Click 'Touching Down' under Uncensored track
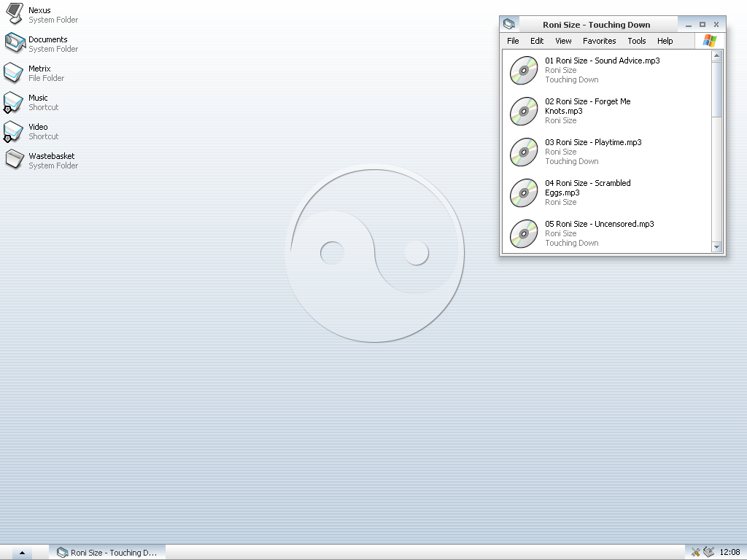The height and width of the screenshot is (560, 747). pos(572,243)
